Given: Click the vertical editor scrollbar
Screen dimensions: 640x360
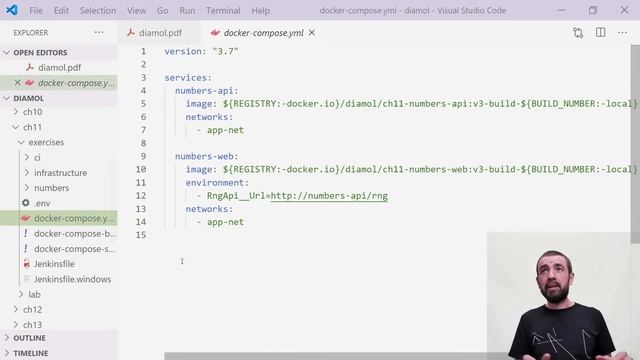Looking at the screenshot, I should pos(635,143).
